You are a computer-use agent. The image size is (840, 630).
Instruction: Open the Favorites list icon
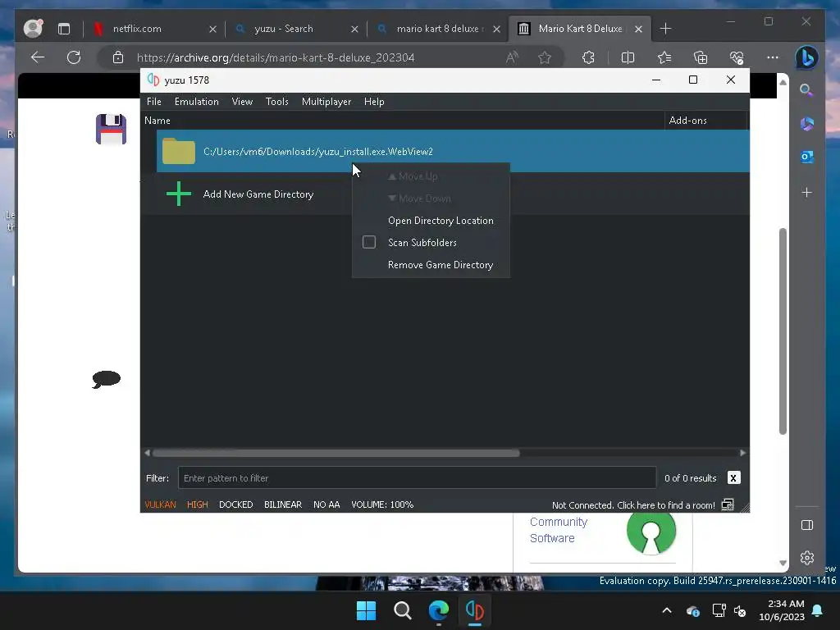tap(664, 57)
